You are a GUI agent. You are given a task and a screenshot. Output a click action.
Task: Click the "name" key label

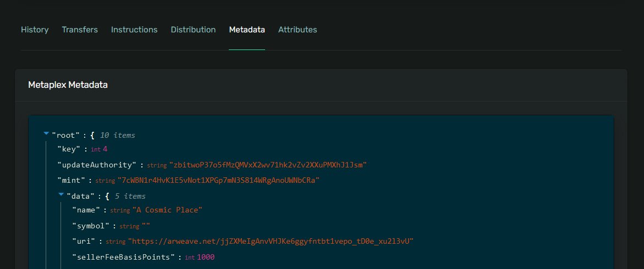click(x=86, y=210)
